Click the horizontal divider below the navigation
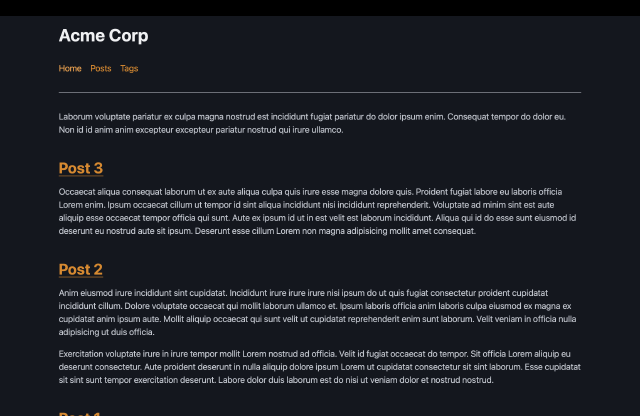The height and width of the screenshot is (416, 640). pos(320,92)
